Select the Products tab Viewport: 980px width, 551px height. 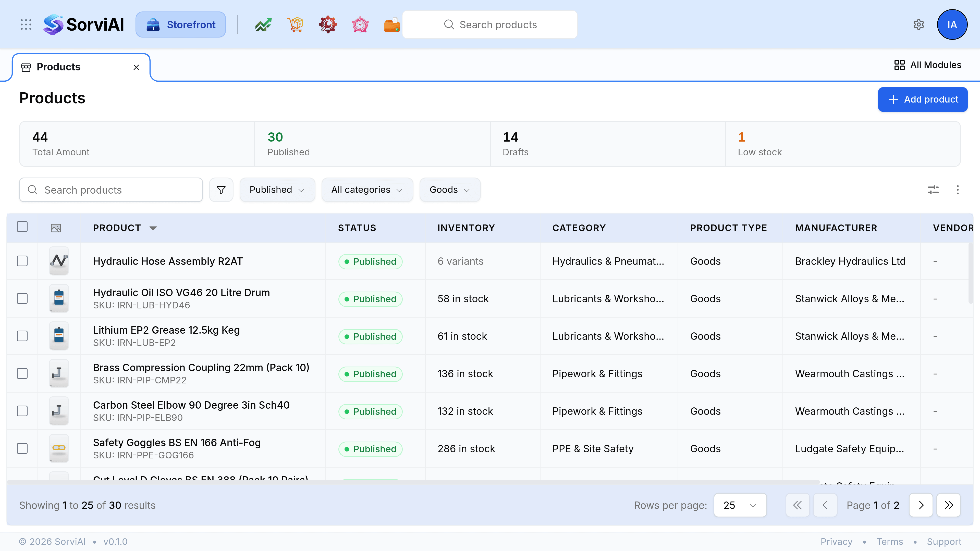[81, 67]
